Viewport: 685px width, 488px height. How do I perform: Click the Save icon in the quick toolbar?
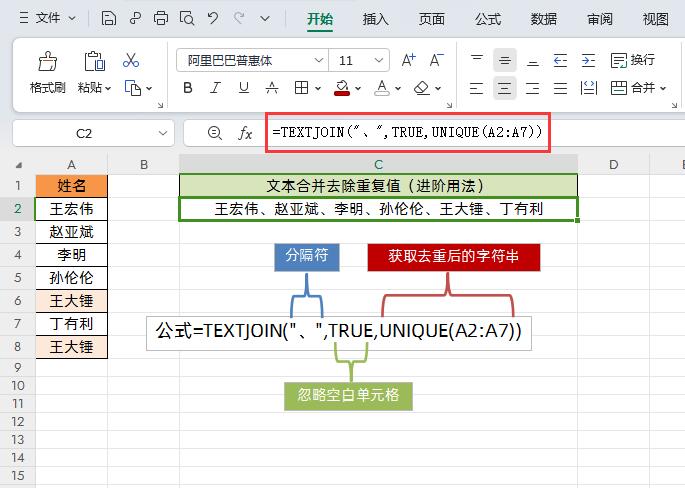(x=108, y=18)
